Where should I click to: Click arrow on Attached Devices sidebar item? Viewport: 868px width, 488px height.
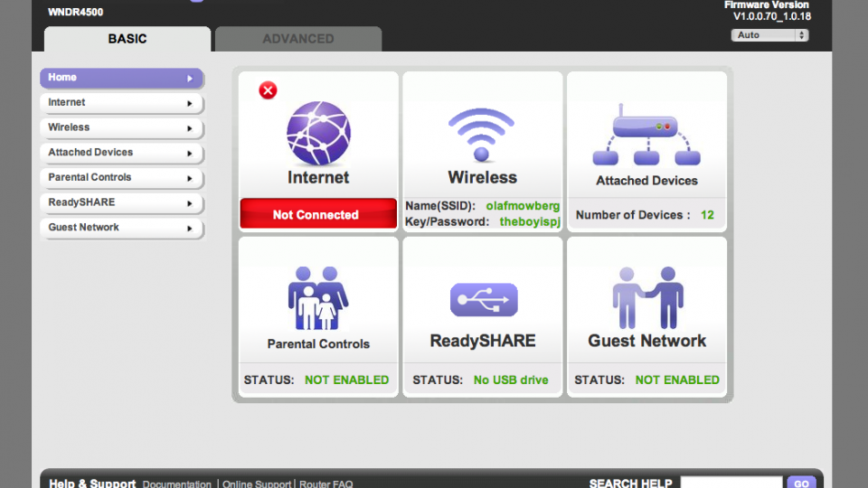coord(190,154)
